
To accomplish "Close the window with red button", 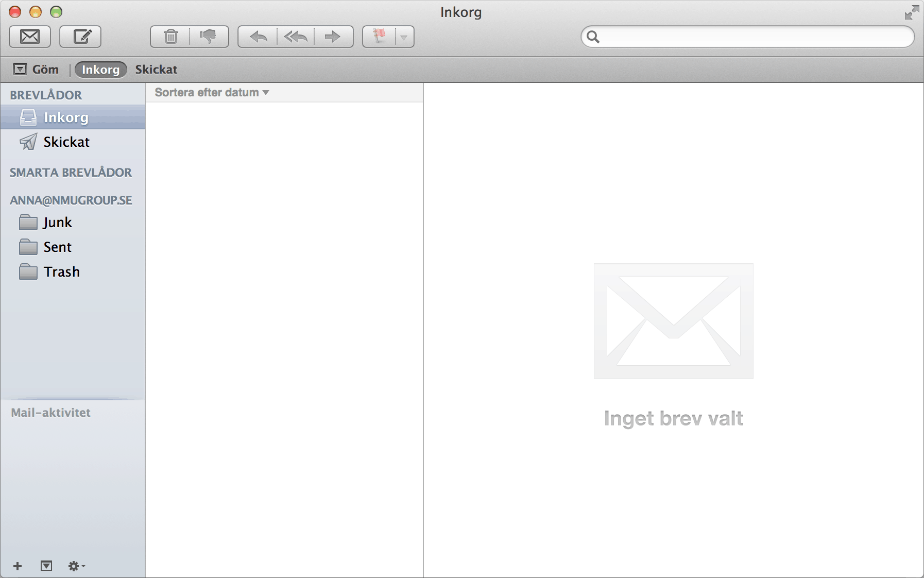I will [15, 12].
